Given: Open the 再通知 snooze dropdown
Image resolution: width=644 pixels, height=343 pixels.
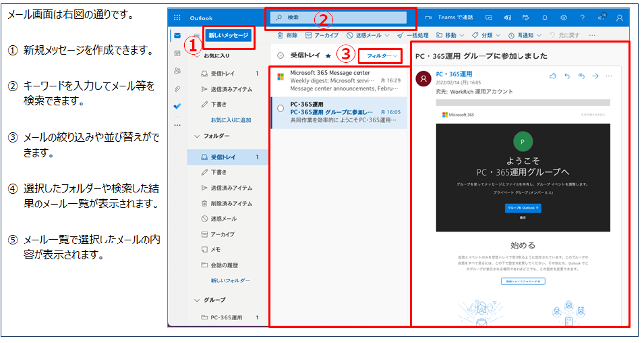Looking at the screenshot, I should [525, 35].
